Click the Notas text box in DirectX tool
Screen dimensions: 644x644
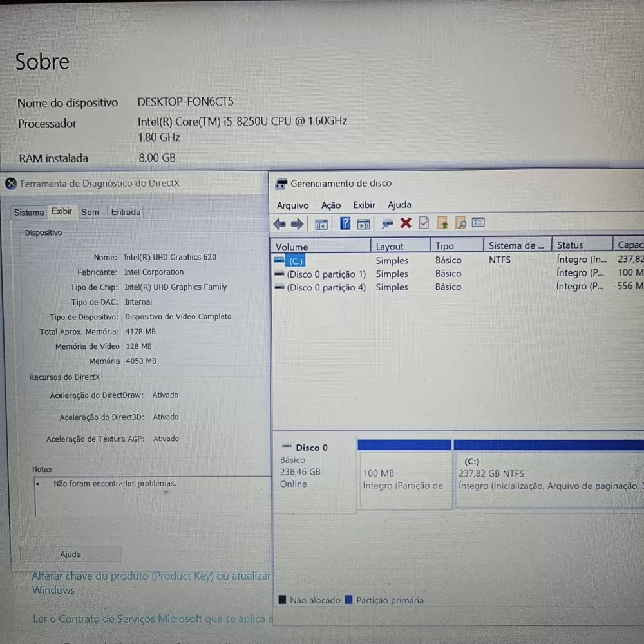[x=153, y=497]
